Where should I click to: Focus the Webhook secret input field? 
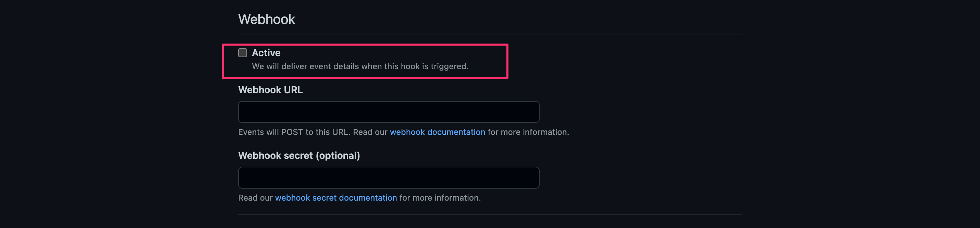[389, 177]
